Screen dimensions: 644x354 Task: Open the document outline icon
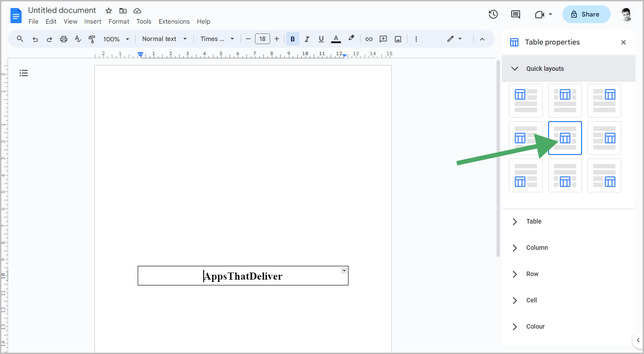tap(24, 73)
